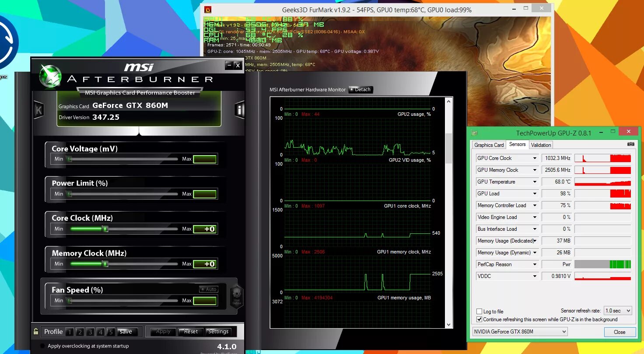
Task: Expand the GPU Memory Clock sensor dropdown
Action: click(x=534, y=170)
